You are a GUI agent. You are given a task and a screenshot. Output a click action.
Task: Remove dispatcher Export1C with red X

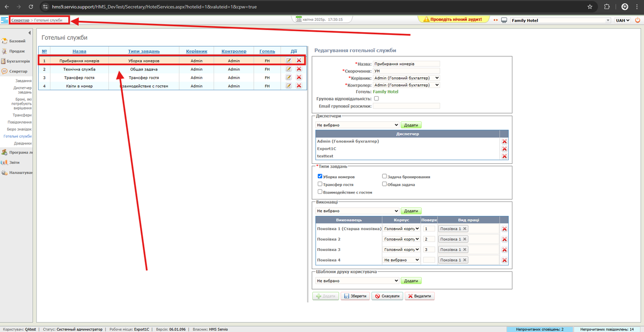click(504, 149)
